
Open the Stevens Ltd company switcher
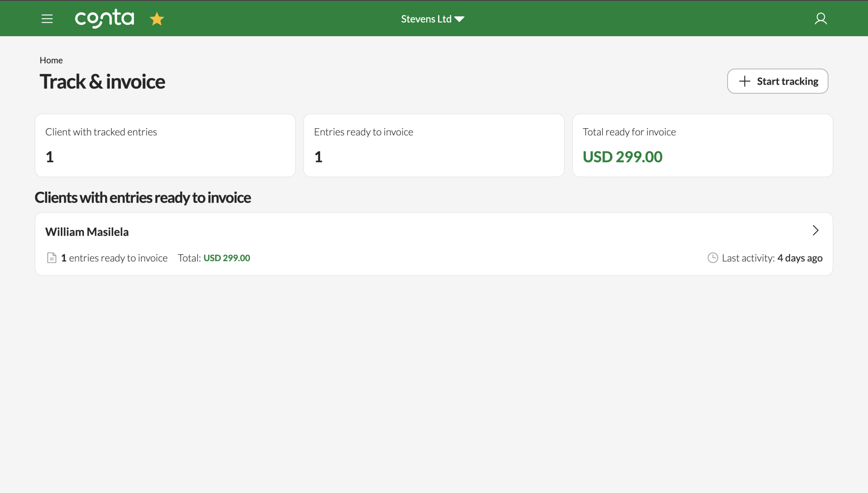coord(426,19)
